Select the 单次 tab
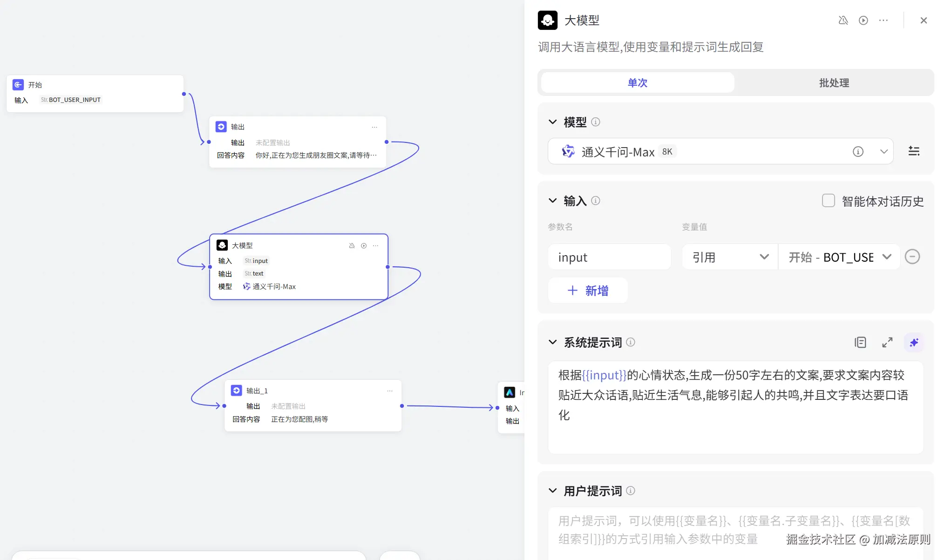The width and height of the screenshot is (945, 560). 637,82
